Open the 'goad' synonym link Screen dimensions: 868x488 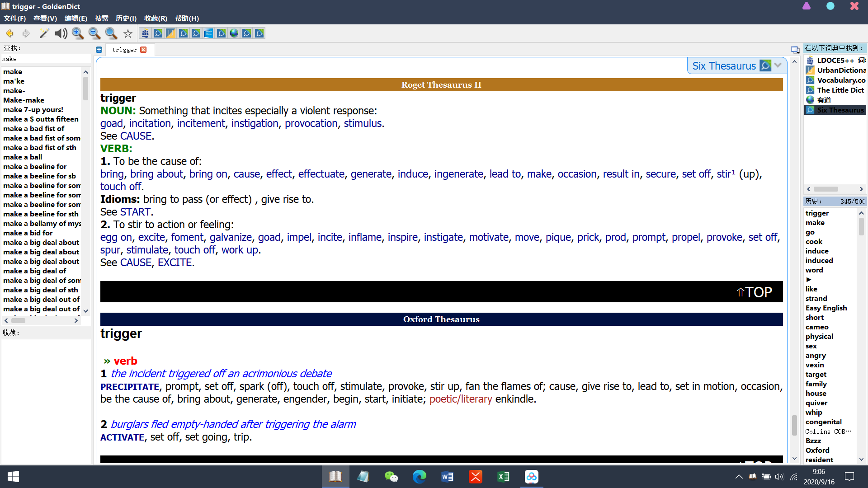coord(112,123)
